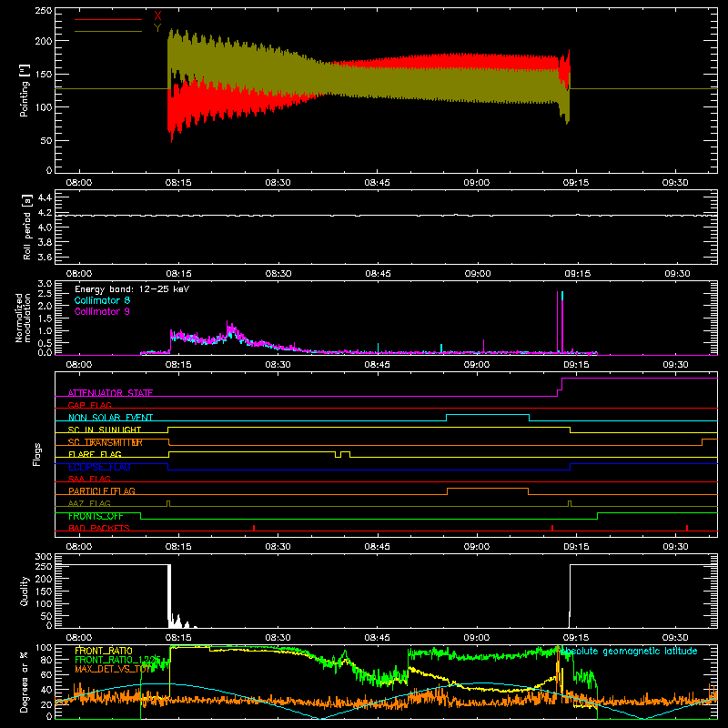This screenshot has width=728, height=728.
Task: Click the SC_IN_SUNLIGHT flag label
Action: [x=105, y=430]
